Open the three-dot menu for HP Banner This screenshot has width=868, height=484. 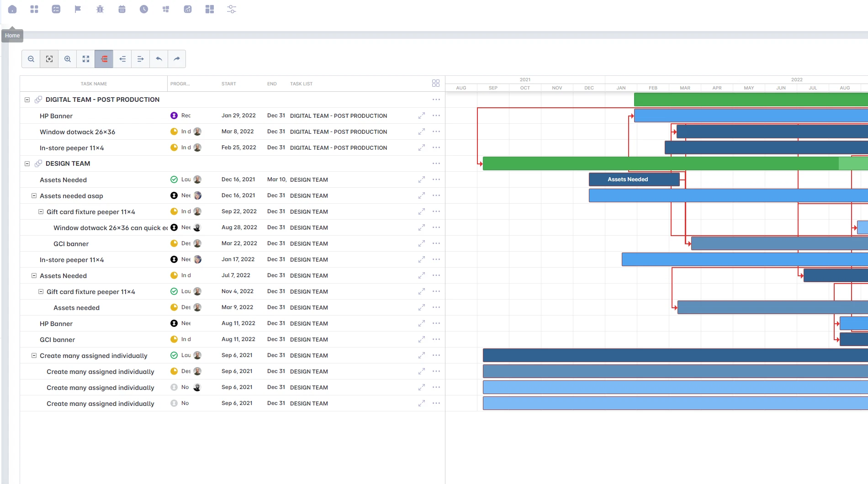click(x=436, y=116)
